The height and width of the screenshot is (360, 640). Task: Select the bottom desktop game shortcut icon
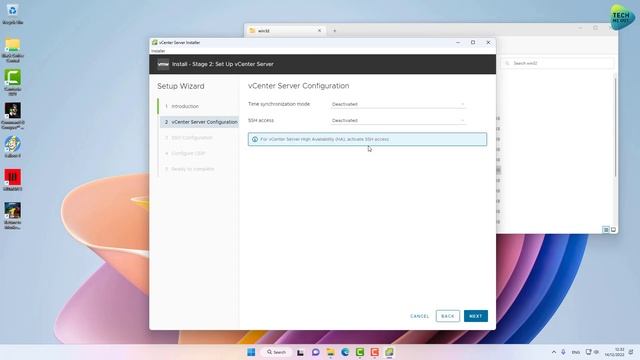coord(13,216)
